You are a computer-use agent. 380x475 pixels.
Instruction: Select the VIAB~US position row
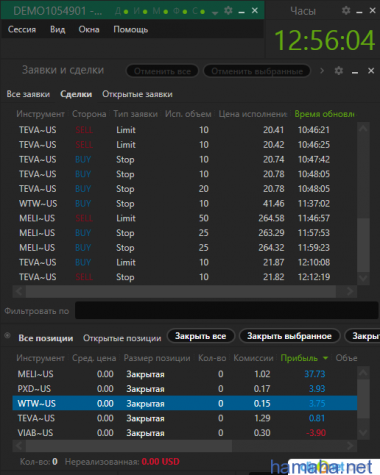pos(185,433)
